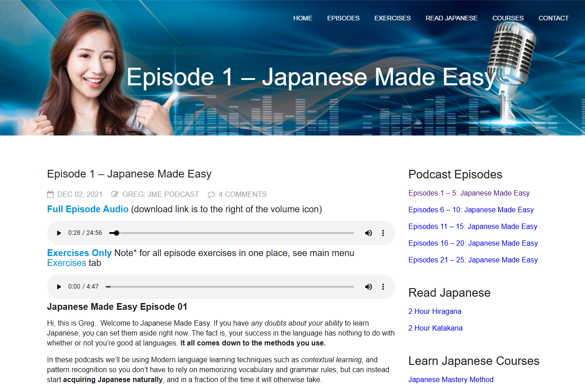Open more options on Full Episode player

click(383, 233)
